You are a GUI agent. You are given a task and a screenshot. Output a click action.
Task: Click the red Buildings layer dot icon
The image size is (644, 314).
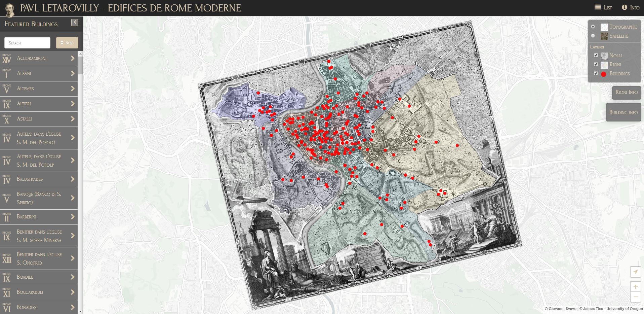click(x=603, y=74)
